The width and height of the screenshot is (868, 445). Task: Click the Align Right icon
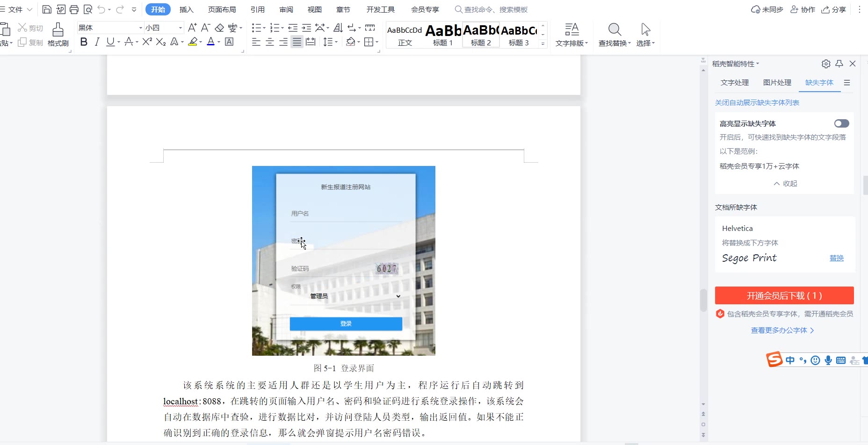283,42
